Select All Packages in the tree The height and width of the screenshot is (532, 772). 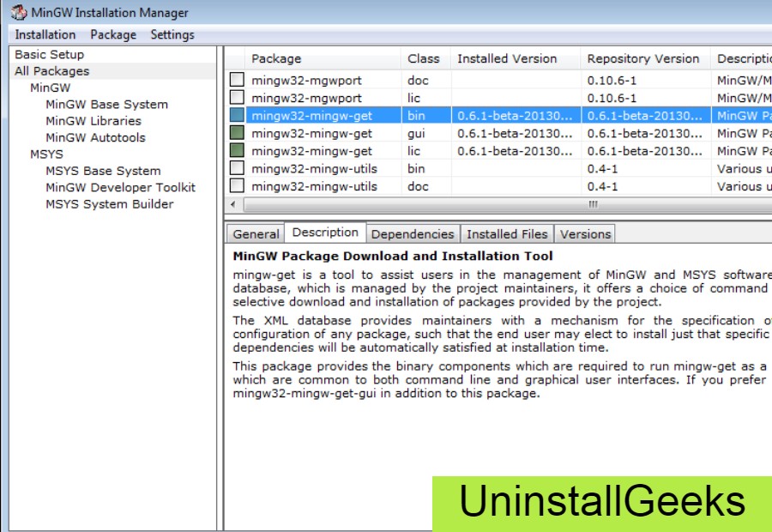click(51, 71)
